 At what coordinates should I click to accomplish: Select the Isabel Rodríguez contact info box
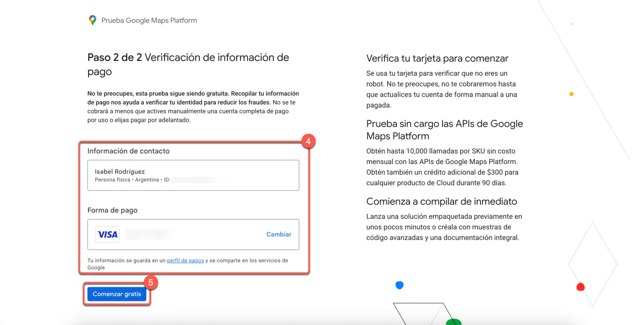point(193,175)
